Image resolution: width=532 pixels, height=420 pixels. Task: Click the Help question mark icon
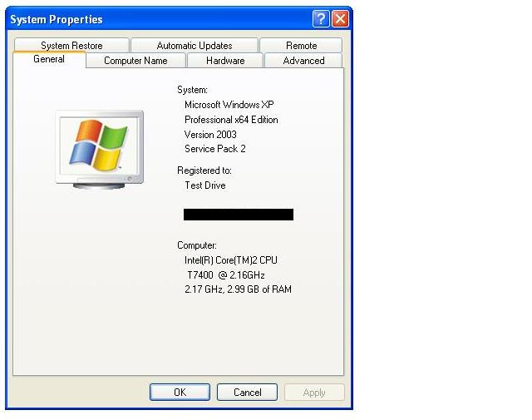321,18
